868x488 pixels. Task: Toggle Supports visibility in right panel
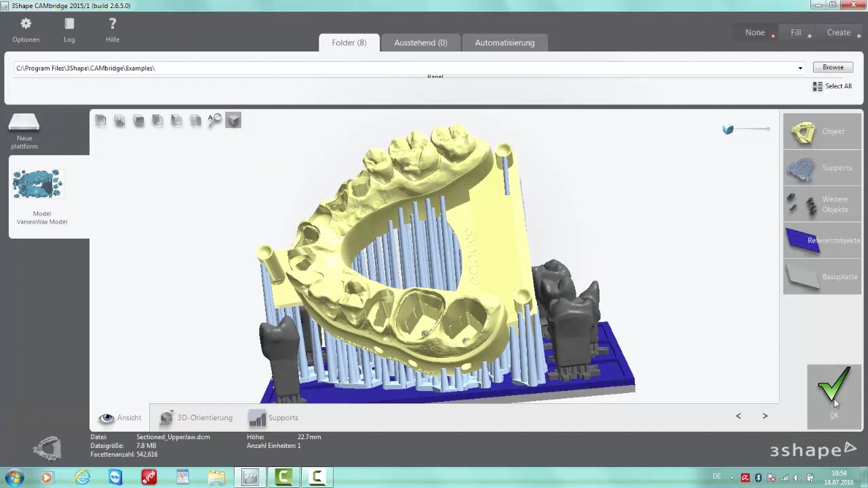click(x=822, y=167)
